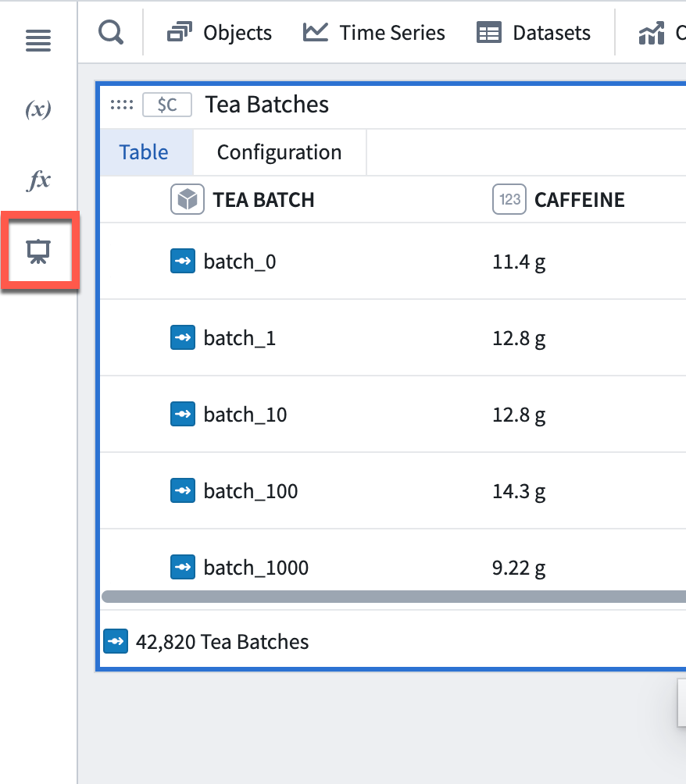
Task: Open the Datasets toolbar item
Action: coord(534,33)
